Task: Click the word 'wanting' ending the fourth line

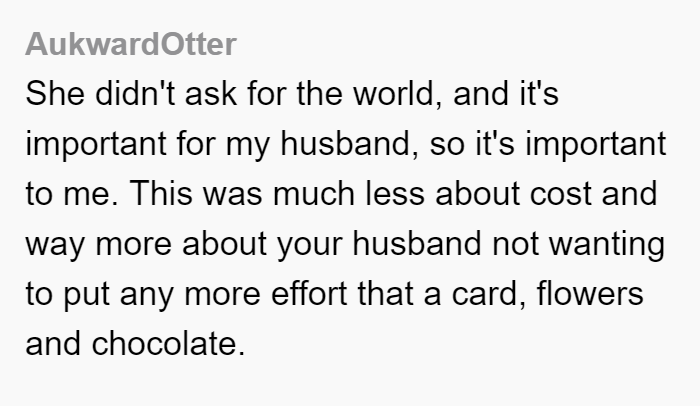Action: pyautogui.click(x=607, y=244)
